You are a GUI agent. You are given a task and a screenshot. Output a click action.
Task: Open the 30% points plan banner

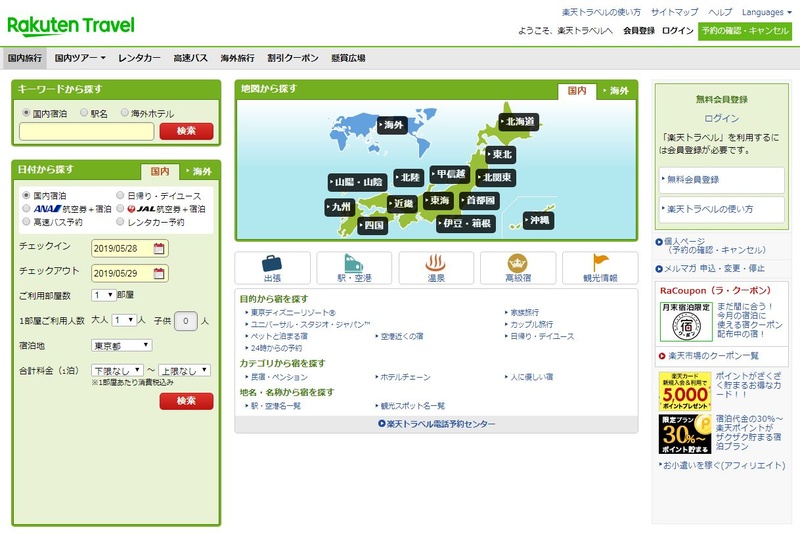point(685,434)
